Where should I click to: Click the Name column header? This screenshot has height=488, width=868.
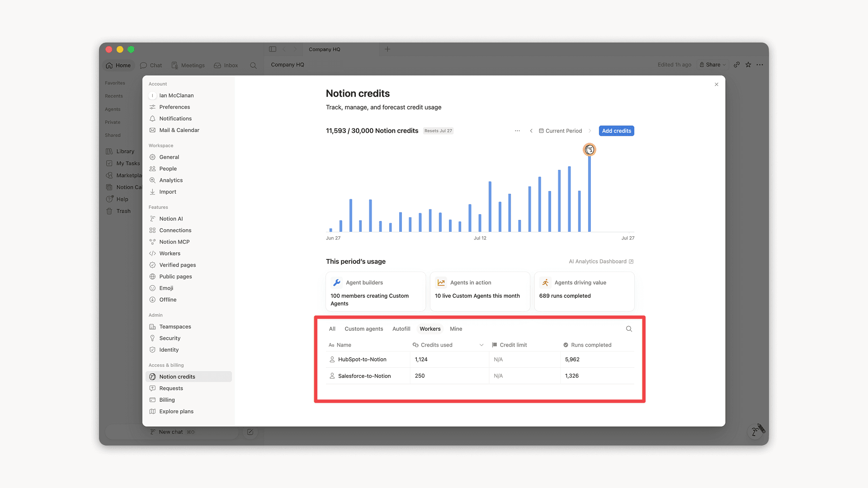point(368,345)
